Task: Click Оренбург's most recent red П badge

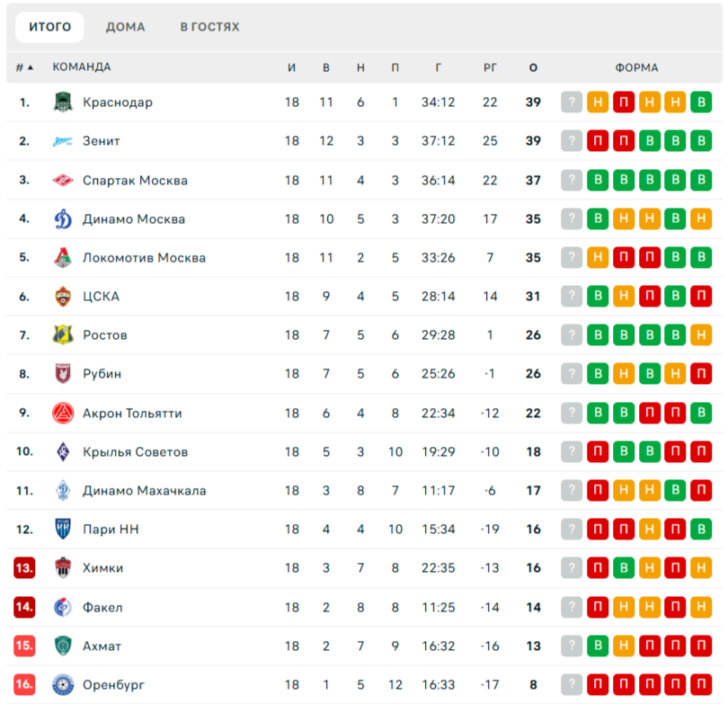Action: pos(598,684)
